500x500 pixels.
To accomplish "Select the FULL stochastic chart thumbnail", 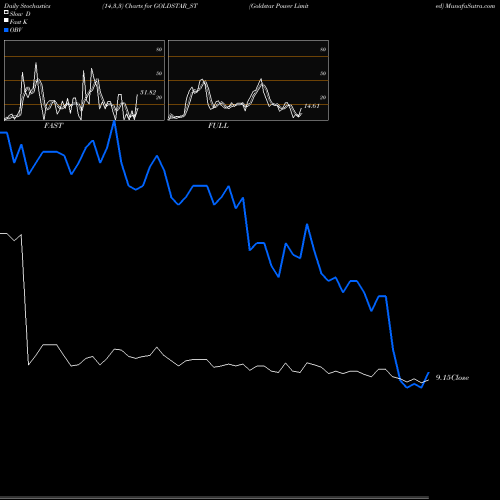I will click(248, 80).
